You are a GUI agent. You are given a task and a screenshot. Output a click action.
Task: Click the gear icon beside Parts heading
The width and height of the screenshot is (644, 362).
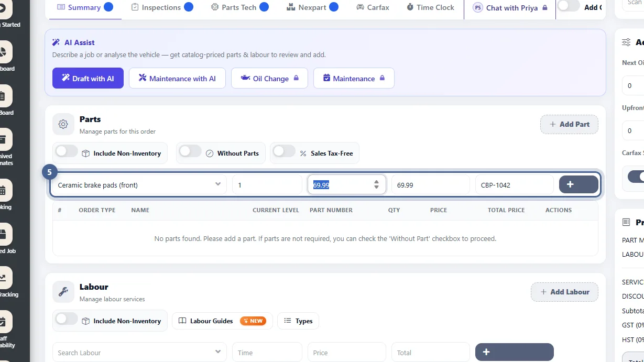(x=63, y=124)
